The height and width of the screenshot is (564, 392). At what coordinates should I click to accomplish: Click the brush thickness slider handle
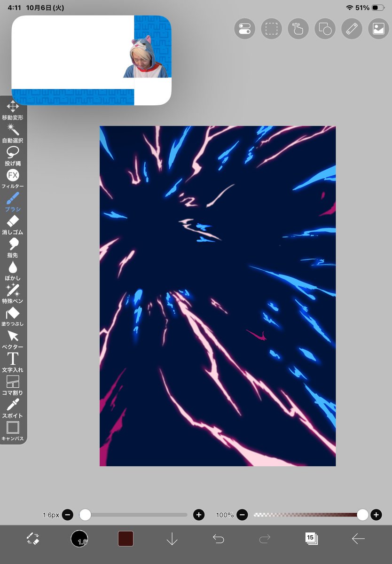85,515
